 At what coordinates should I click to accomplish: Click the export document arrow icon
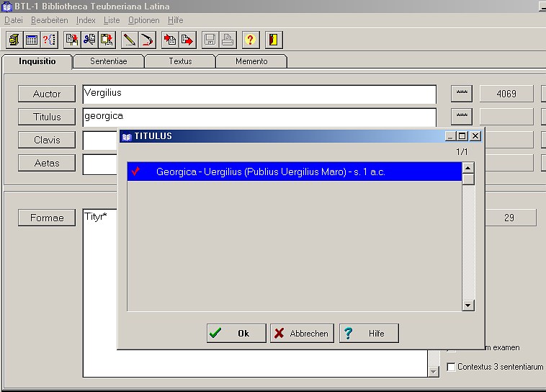[x=188, y=40]
